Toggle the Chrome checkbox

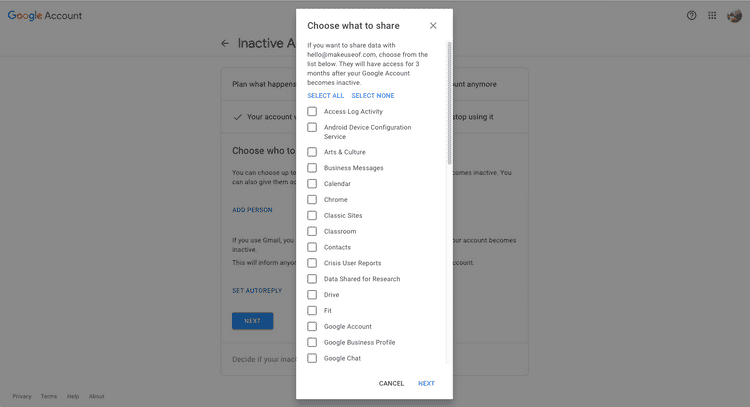click(x=312, y=200)
